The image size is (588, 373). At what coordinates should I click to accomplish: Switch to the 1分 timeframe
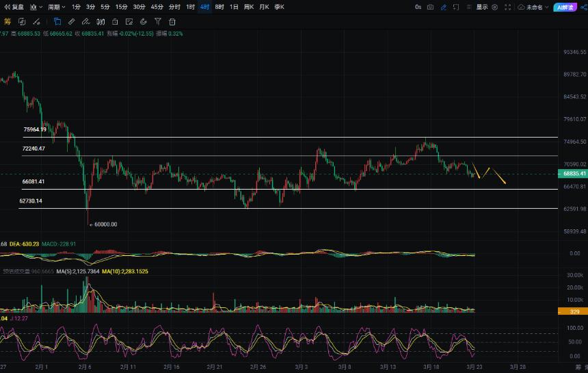point(76,7)
